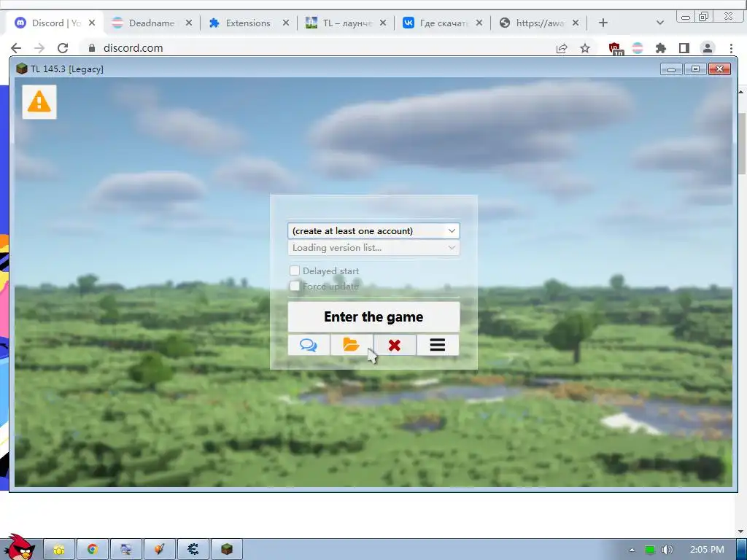The image size is (747, 560).
Task: Open the launcher hamburger settings menu
Action: point(438,345)
